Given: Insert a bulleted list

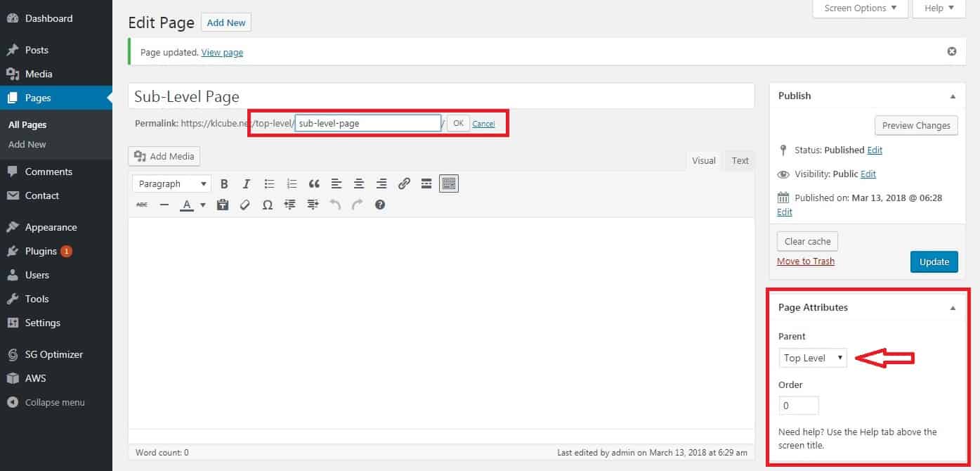Looking at the screenshot, I should point(269,183).
